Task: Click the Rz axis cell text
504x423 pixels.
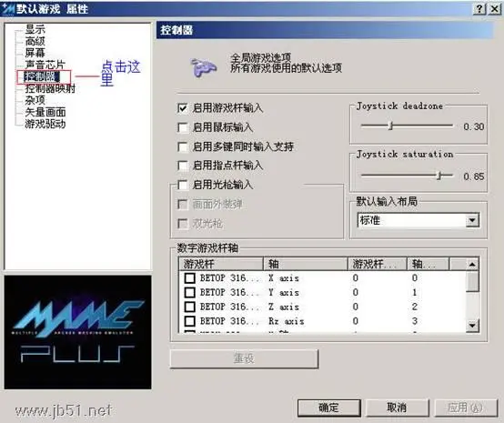Action: point(286,321)
